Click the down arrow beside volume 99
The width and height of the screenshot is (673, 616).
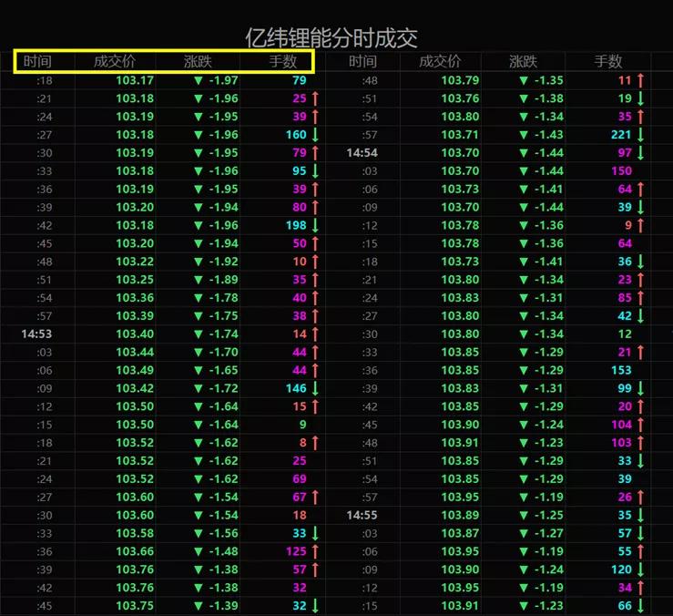640,388
